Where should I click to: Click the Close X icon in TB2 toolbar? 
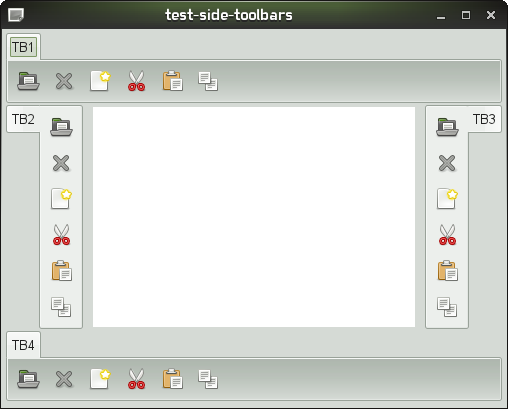[61, 163]
